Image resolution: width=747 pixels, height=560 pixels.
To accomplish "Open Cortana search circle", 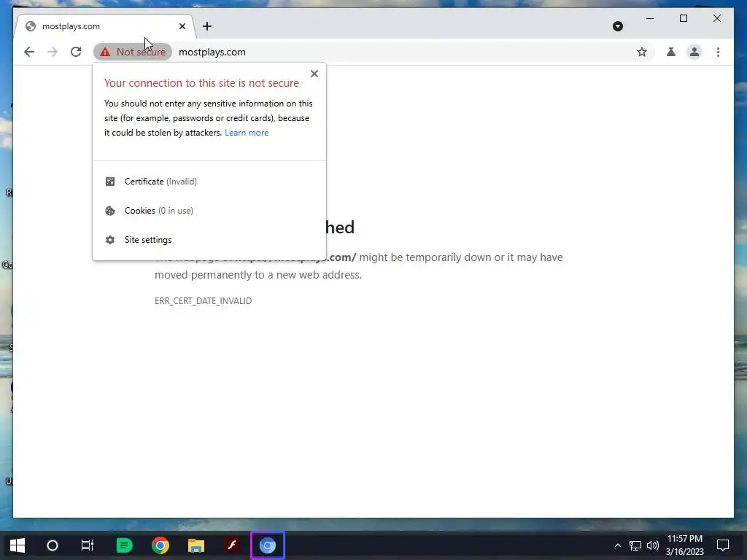I will point(53,545).
